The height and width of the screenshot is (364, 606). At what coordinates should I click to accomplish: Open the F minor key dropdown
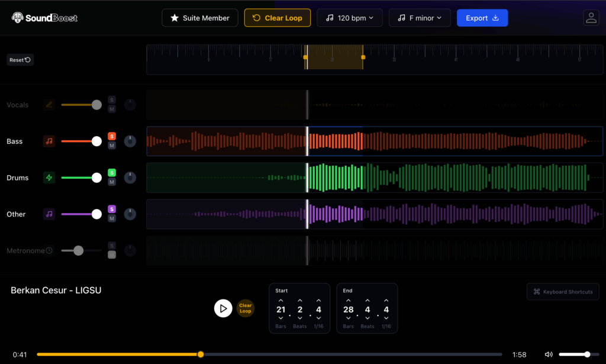pyautogui.click(x=420, y=18)
